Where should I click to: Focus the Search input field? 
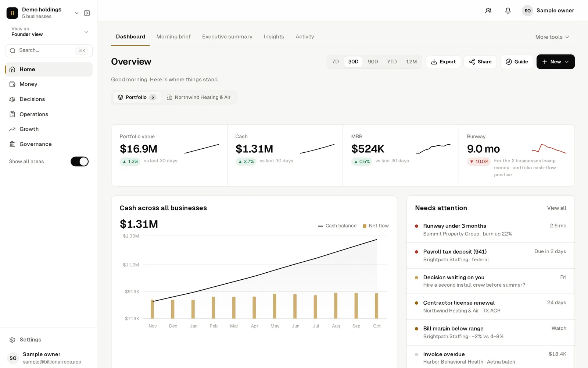coord(49,51)
